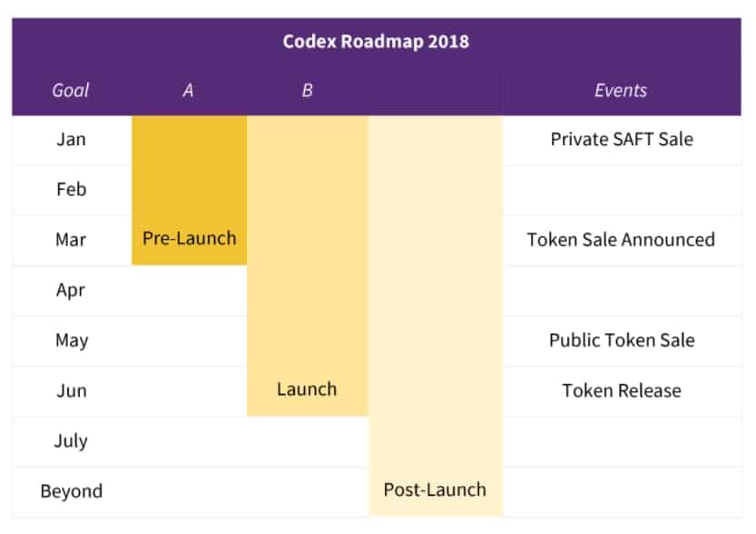Click the May row label
The width and height of the screenshot is (756, 534).
71,341
